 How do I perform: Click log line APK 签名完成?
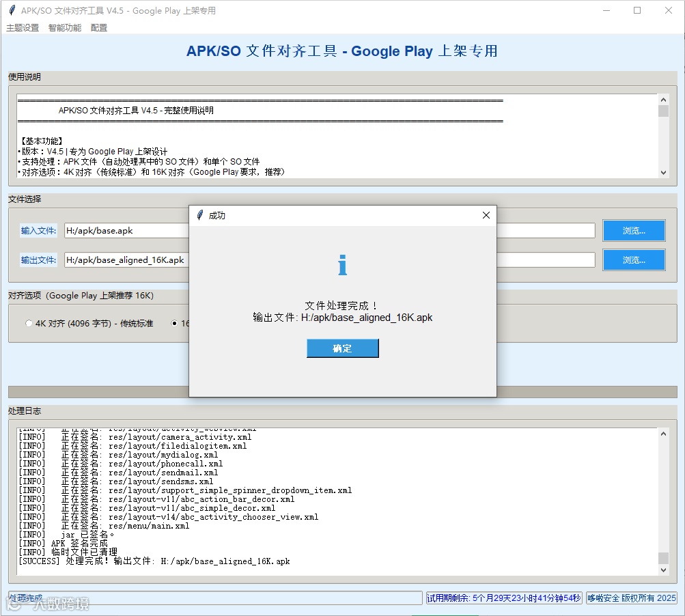[63, 543]
